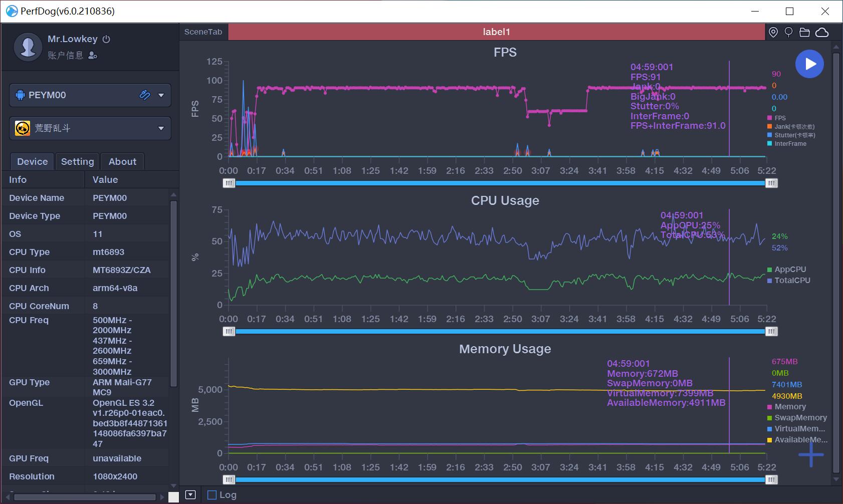Toggle the FPS legend series
Image resolution: width=843 pixels, height=504 pixels.
(x=776, y=118)
